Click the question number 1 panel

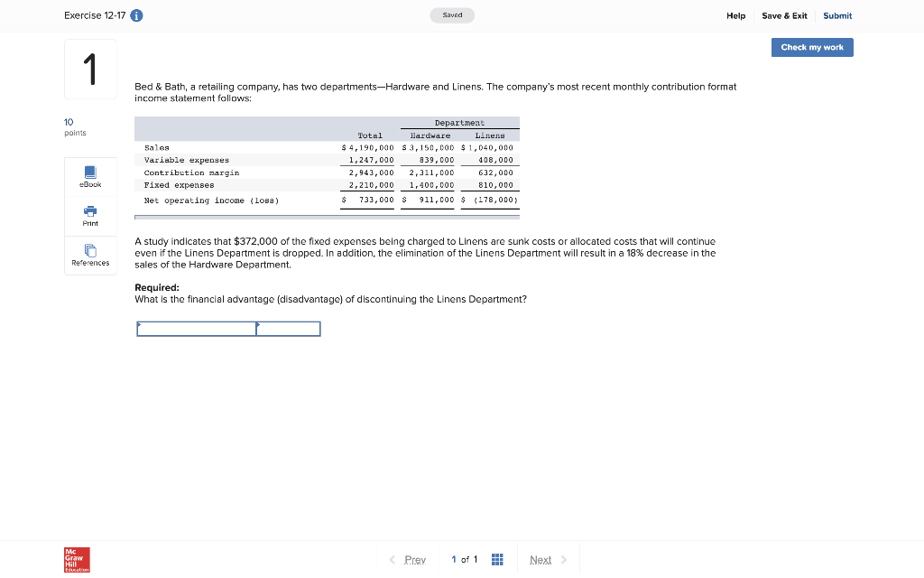pos(89,70)
